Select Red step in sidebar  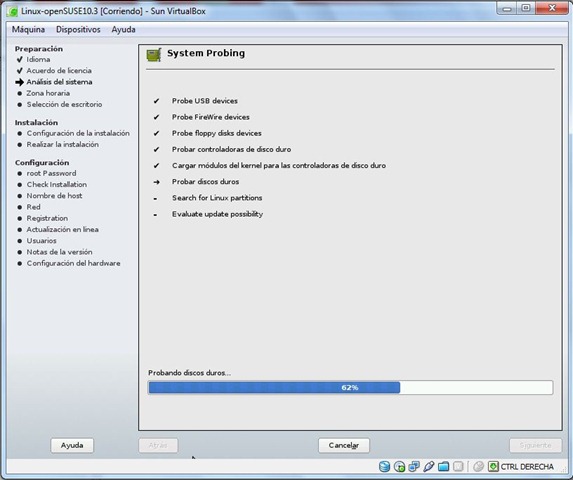click(33, 207)
